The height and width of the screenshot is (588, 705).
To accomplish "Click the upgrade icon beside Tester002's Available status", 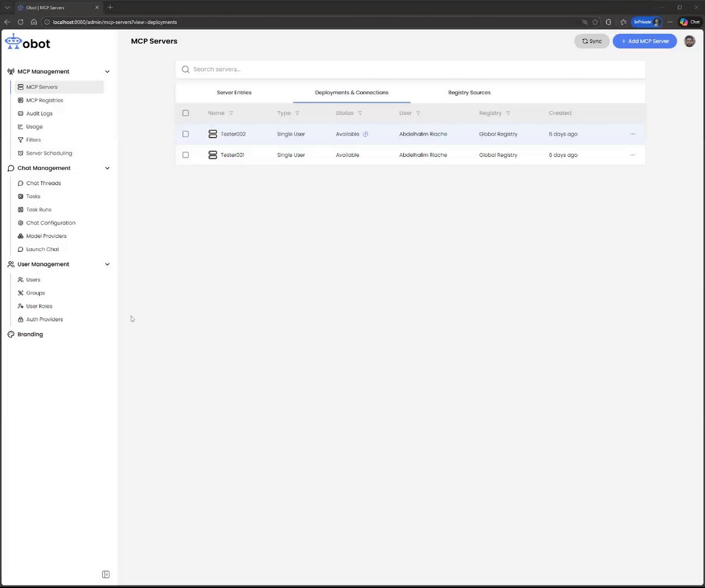I will [365, 134].
